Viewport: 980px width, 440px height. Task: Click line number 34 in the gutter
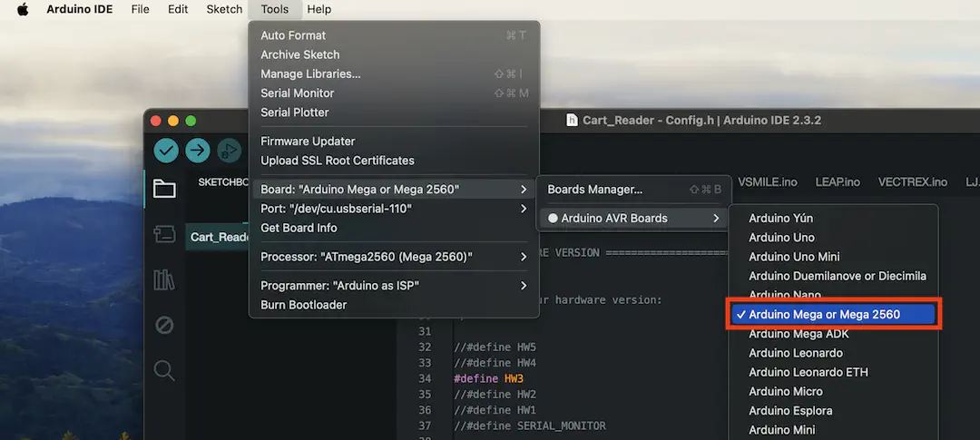(x=425, y=378)
